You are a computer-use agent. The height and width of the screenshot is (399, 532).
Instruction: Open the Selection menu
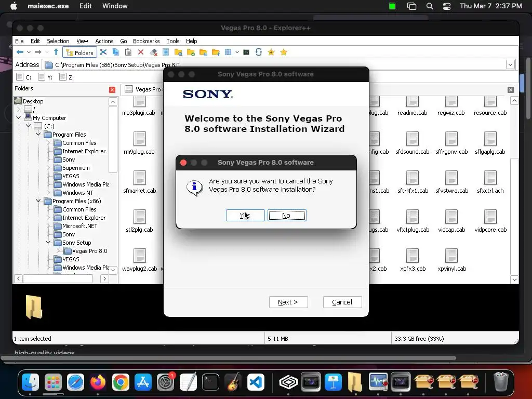pyautogui.click(x=58, y=41)
